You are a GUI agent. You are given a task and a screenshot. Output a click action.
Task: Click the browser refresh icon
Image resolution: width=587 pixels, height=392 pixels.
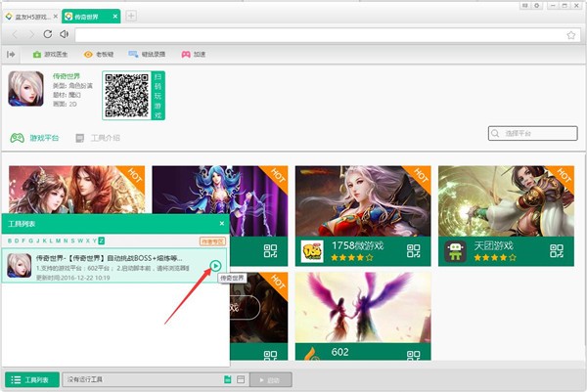pos(47,34)
